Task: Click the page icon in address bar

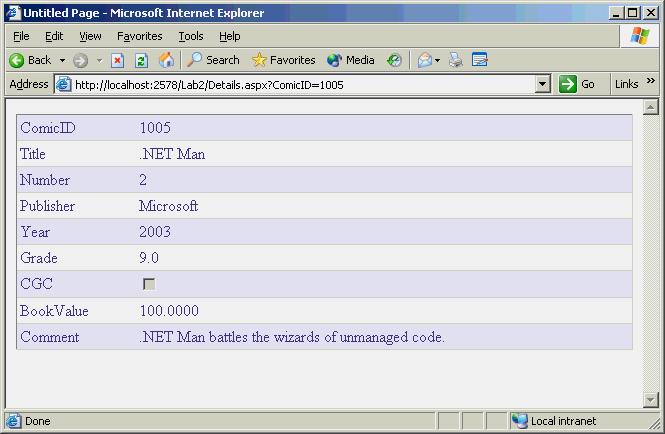Action: pos(64,84)
